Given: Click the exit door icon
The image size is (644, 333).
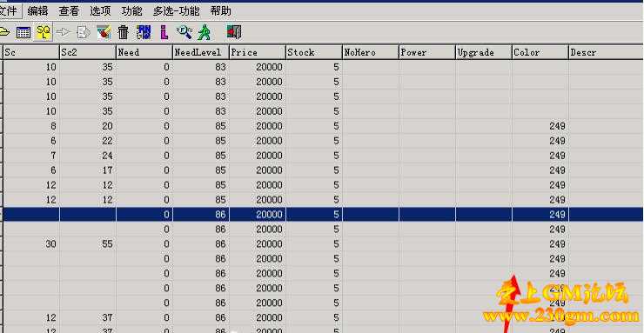Looking at the screenshot, I should 234,31.
